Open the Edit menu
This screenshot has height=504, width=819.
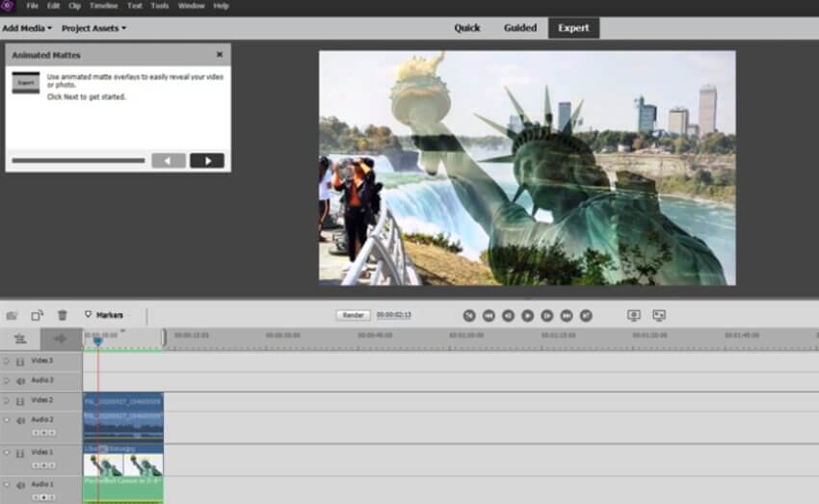click(x=53, y=6)
